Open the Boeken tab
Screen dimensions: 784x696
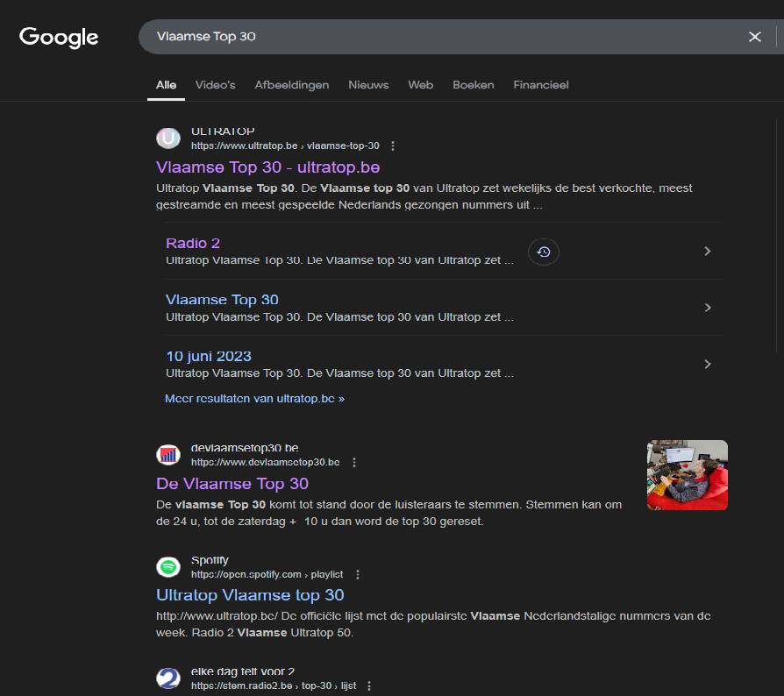[x=473, y=85]
